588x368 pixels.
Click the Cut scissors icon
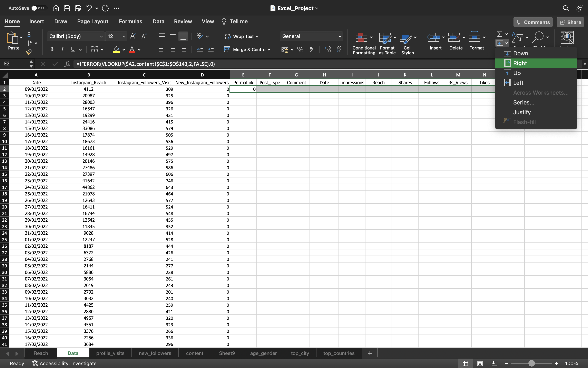[29, 34]
